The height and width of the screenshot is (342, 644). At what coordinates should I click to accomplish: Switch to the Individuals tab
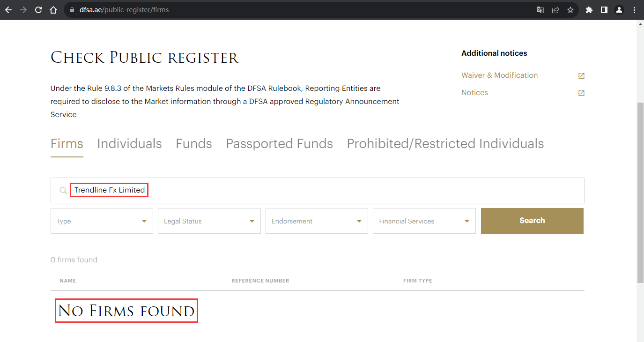(x=129, y=143)
